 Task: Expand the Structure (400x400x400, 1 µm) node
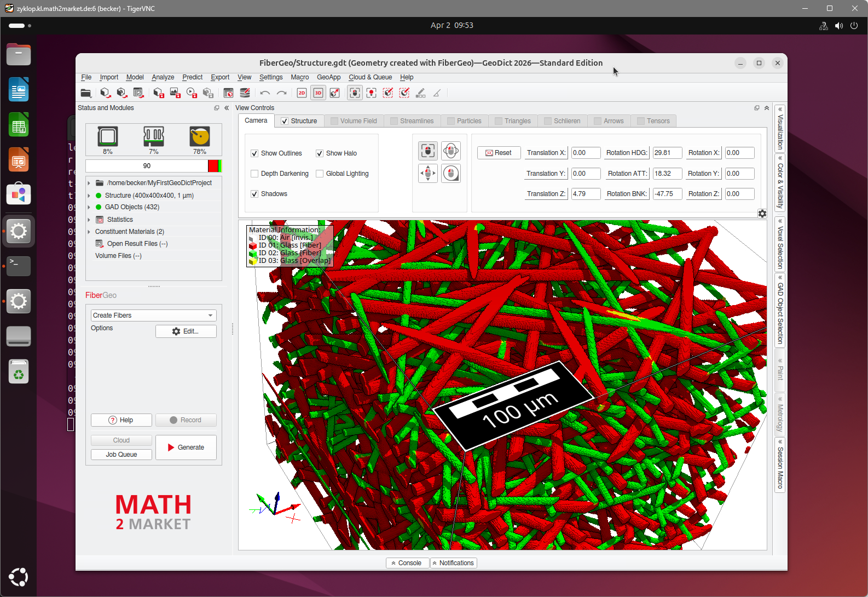click(89, 196)
